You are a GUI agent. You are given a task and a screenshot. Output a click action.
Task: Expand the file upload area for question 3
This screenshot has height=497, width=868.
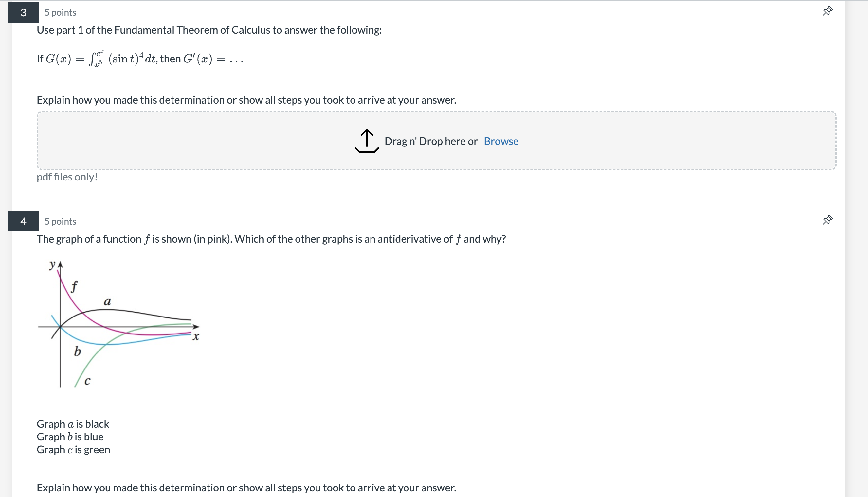click(436, 140)
